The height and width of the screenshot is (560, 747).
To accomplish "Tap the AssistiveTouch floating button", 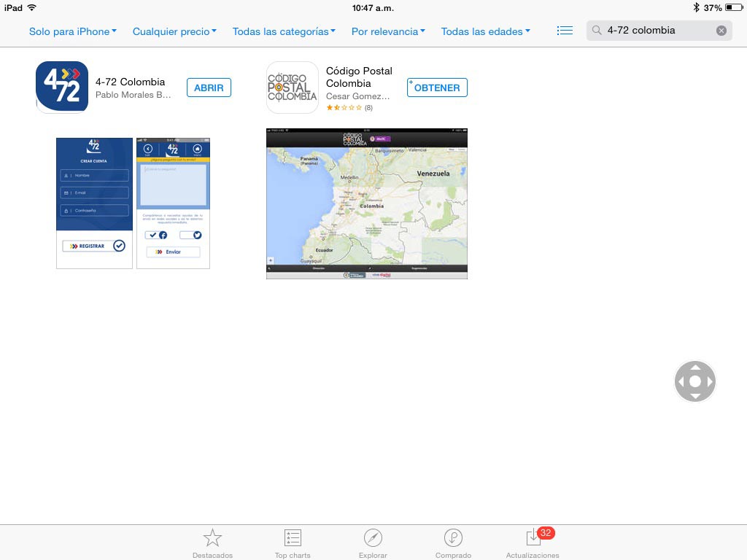I will (x=694, y=381).
